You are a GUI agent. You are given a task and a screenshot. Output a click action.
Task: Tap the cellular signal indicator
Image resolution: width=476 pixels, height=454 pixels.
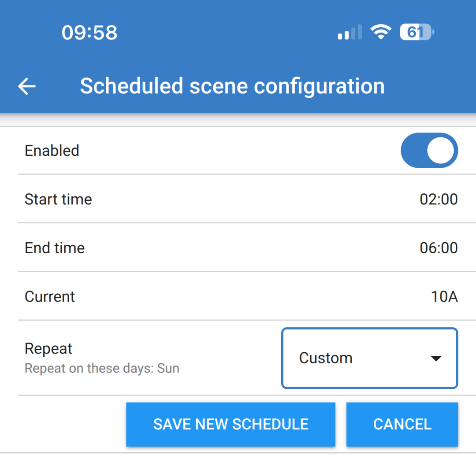coord(350,32)
